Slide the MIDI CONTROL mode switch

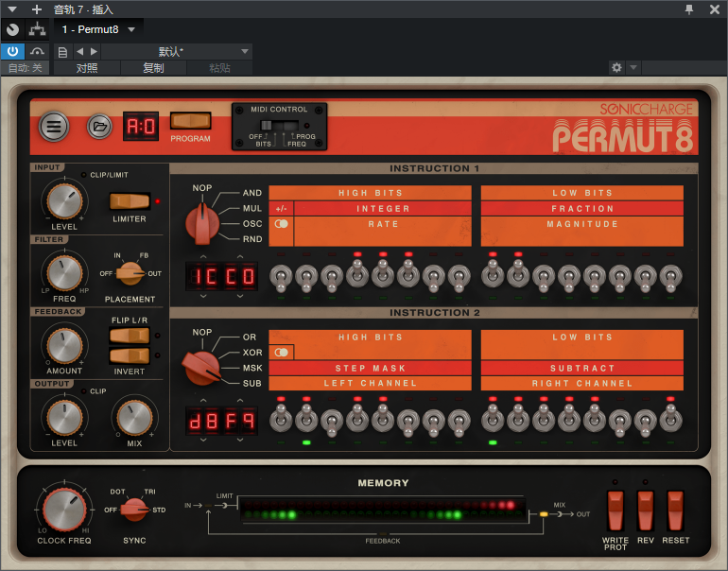click(279, 126)
